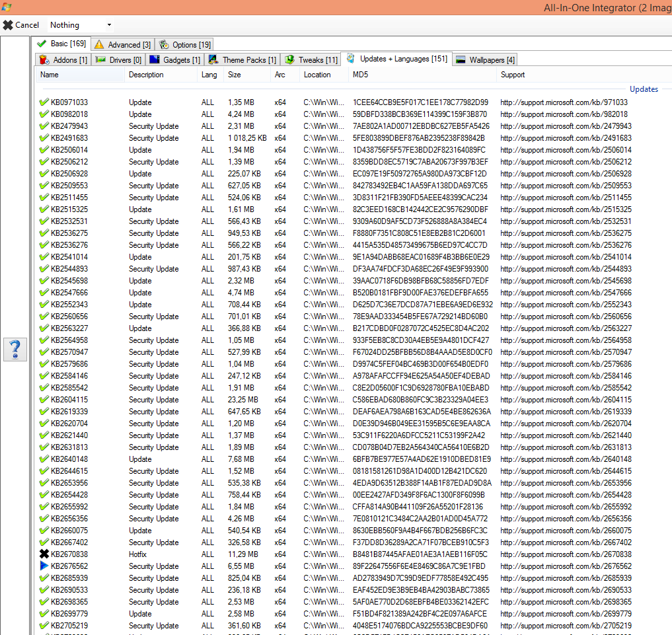Open the Options [19] tab
The height and width of the screenshot is (635, 672).
[185, 44]
